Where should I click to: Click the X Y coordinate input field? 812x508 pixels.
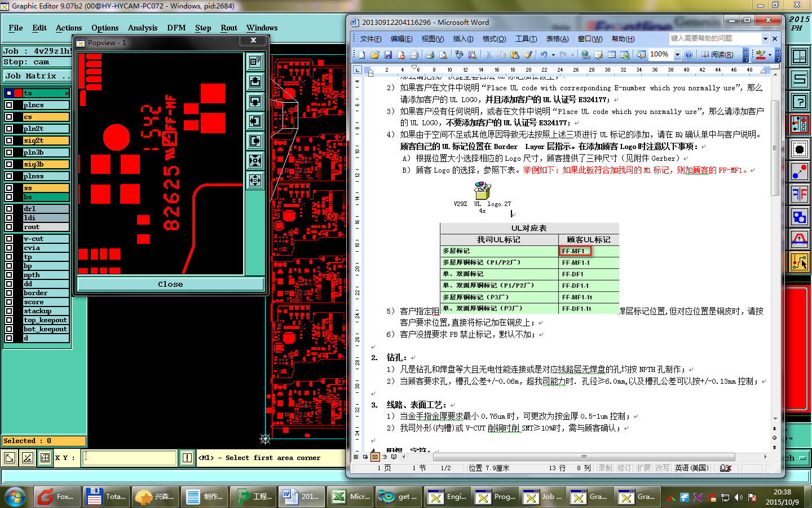click(x=130, y=458)
